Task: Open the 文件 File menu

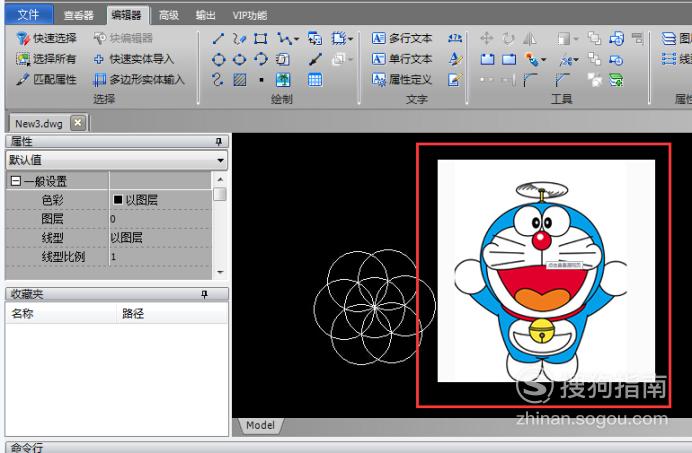Action: click(x=29, y=15)
